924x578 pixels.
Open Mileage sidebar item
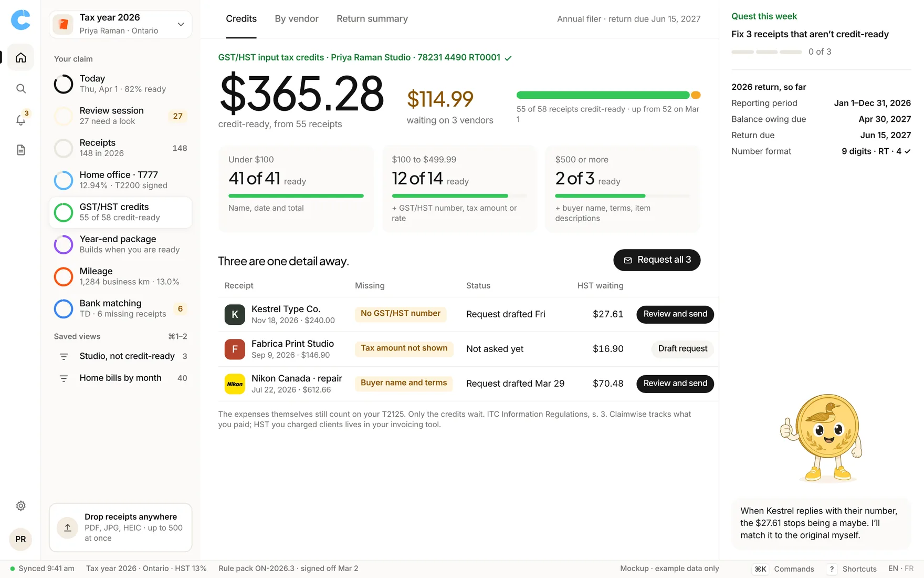[x=121, y=276]
